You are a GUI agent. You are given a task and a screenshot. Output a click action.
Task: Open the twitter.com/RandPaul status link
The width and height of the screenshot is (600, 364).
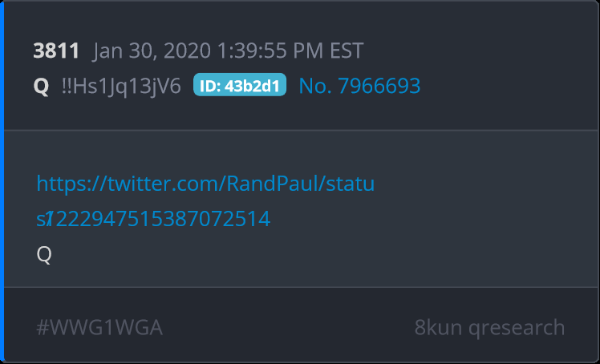205,201
